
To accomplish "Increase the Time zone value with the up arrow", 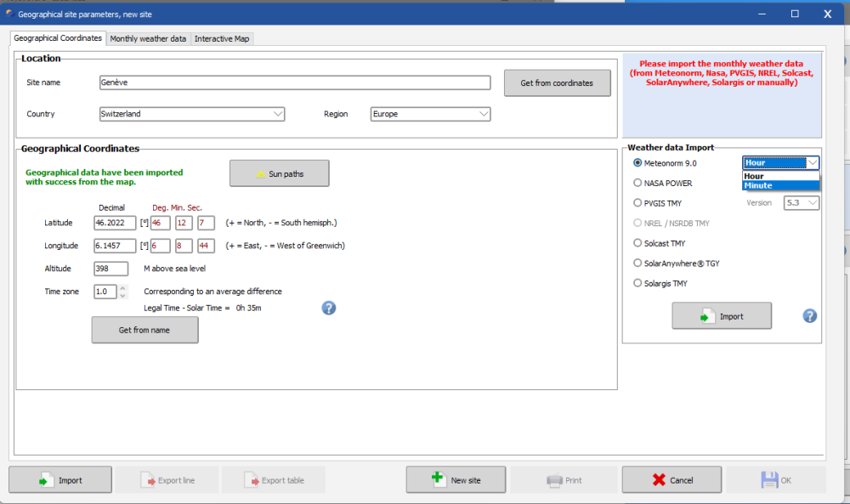I will click(123, 288).
